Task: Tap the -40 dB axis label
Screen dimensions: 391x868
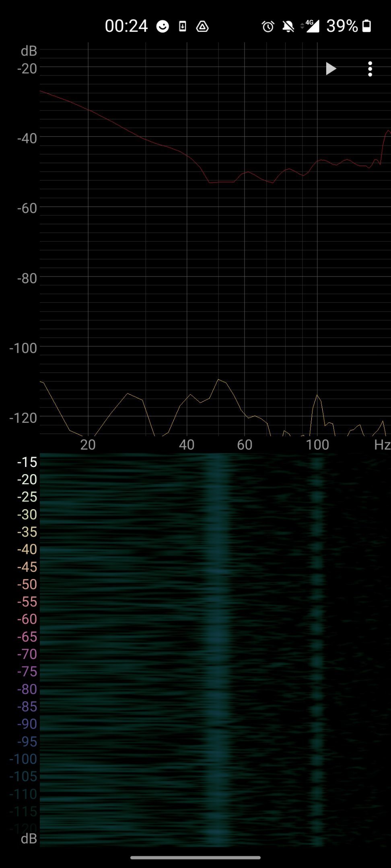Action: 27,139
